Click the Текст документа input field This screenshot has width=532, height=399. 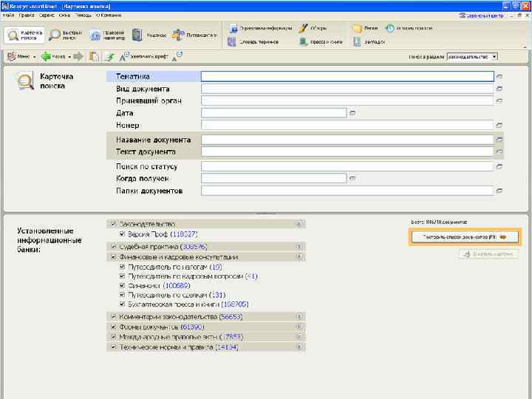click(347, 151)
